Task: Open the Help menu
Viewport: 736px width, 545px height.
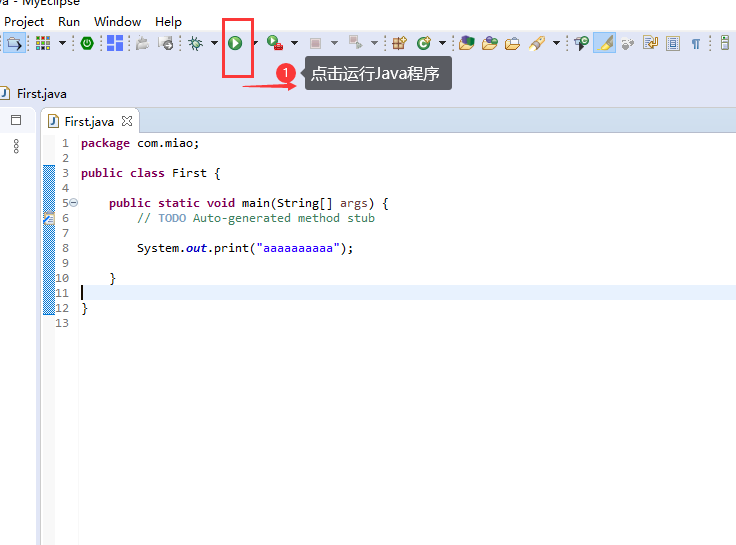Action: 168,22
